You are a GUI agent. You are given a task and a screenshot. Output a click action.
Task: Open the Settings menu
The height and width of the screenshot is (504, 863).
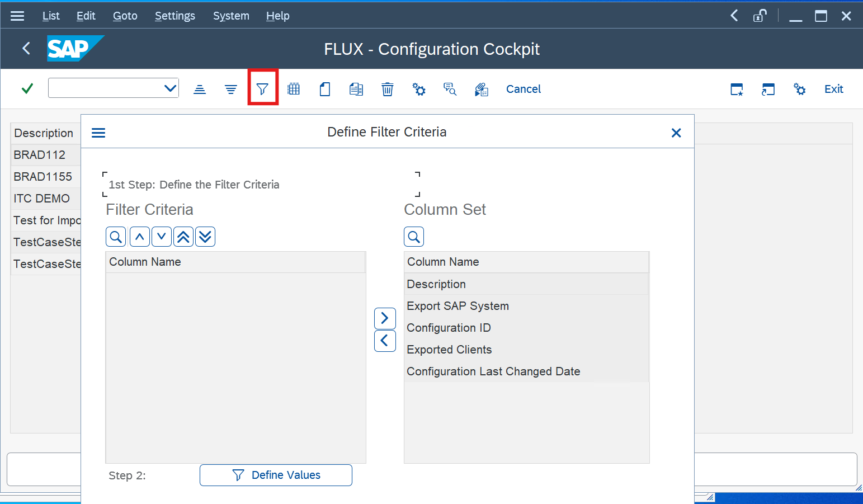175,16
